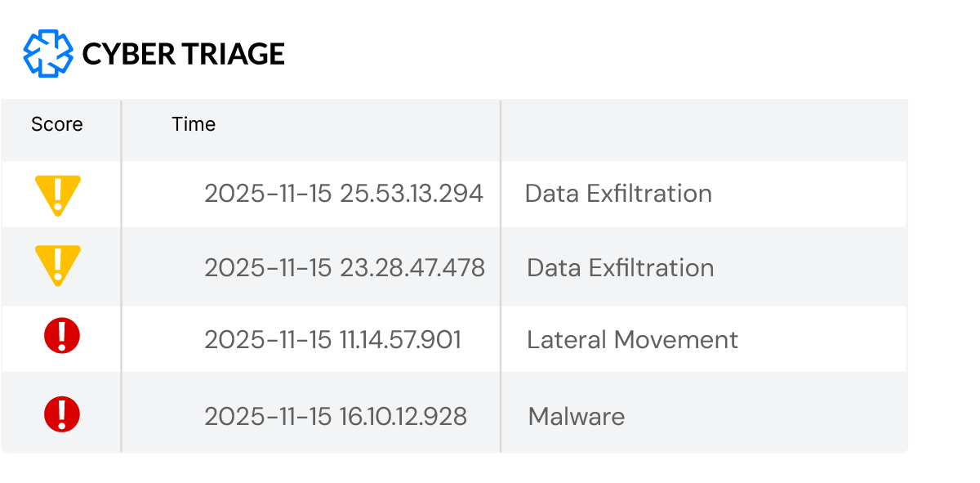Sort by the Score column header
This screenshot has height=483, width=980.
57,124
